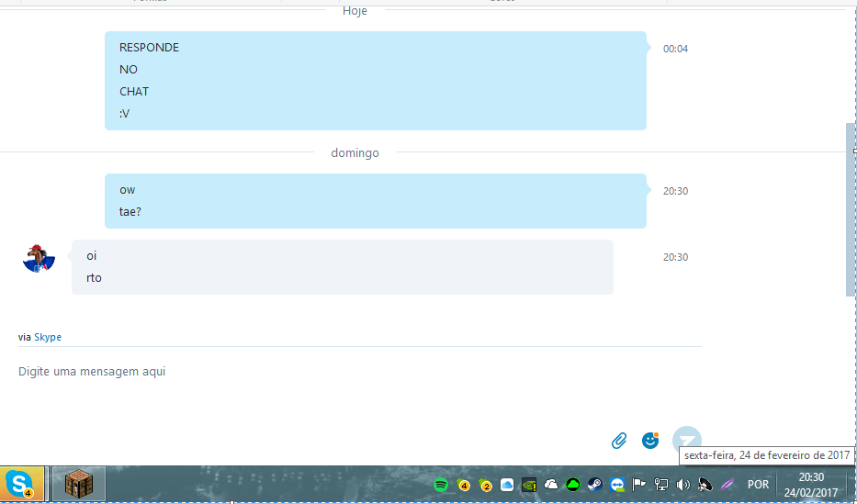The height and width of the screenshot is (504, 857).
Task: Click the 'Hoje' date separator label
Action: coord(355,11)
